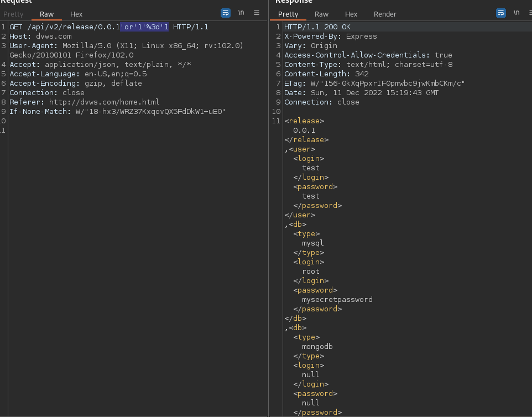Click the root login value
Image resolution: width=532 pixels, height=417 pixels.
pyautogui.click(x=311, y=272)
